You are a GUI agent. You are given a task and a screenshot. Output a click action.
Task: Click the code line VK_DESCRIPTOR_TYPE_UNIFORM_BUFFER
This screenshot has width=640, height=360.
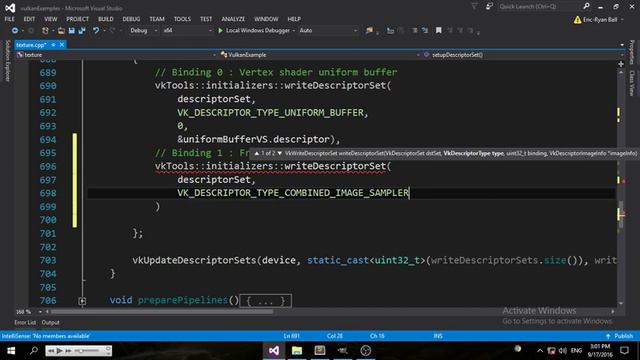pos(273,113)
